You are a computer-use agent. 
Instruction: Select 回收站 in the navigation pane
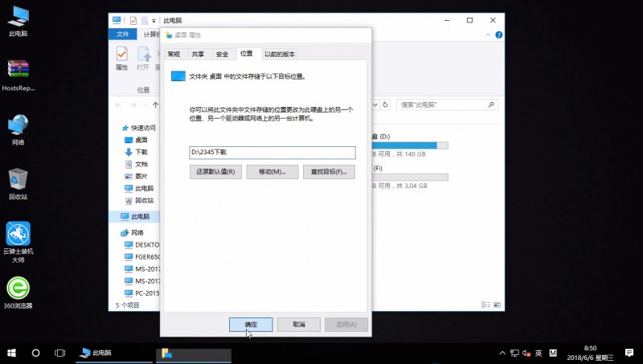[139, 200]
